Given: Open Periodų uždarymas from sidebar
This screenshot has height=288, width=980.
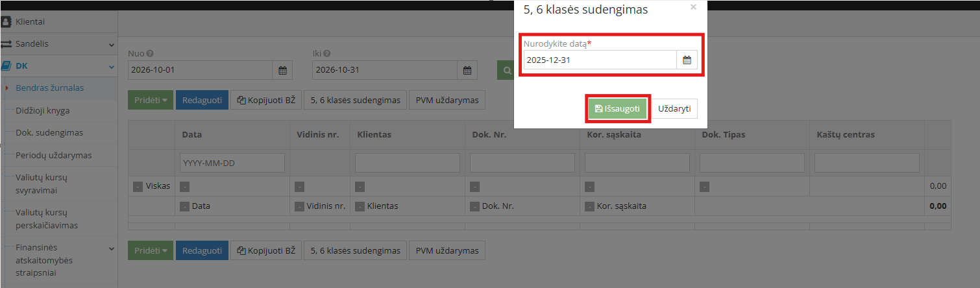Looking at the screenshot, I should click(54, 155).
